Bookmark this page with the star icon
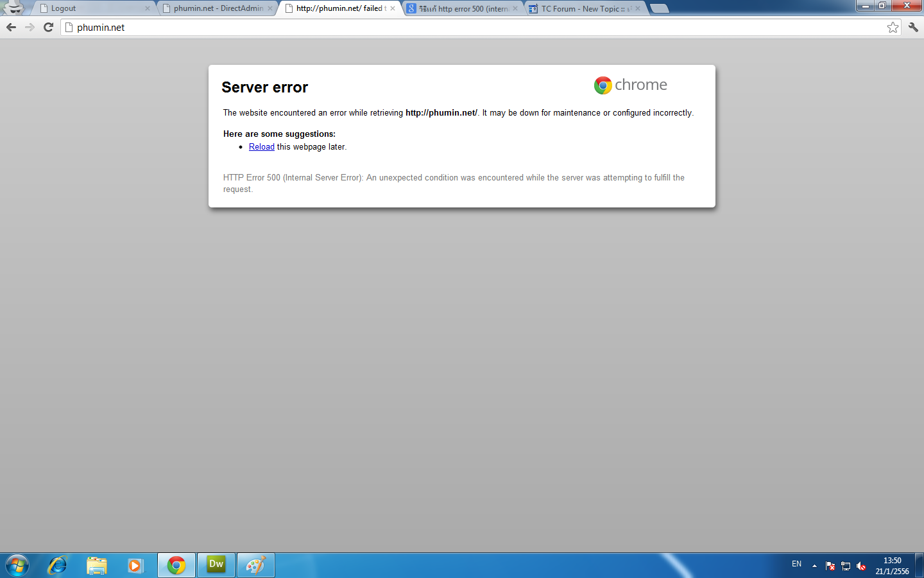 (x=893, y=27)
